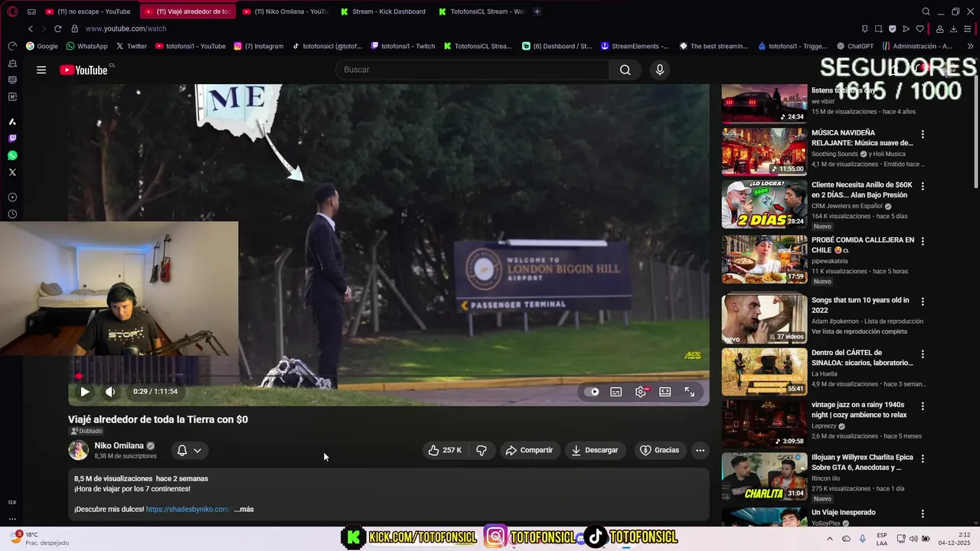Like the video showing 257 K
This screenshot has width=980, height=551.
(445, 450)
